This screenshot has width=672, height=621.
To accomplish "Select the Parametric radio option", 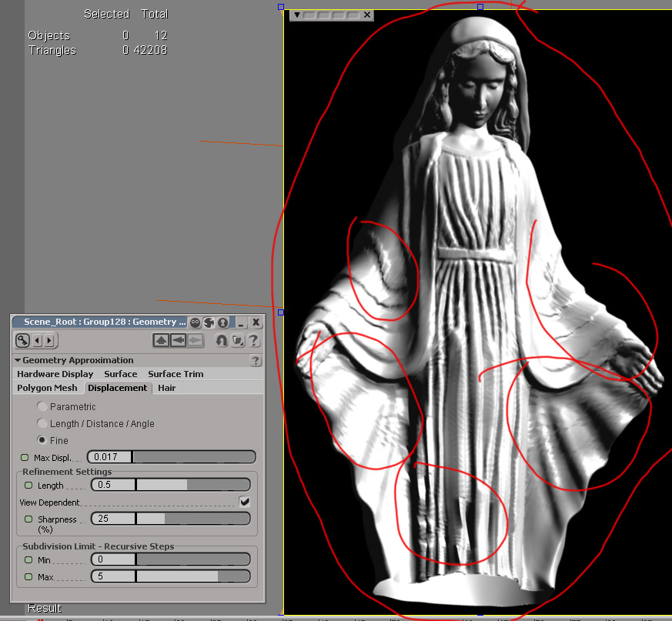I will click(42, 406).
